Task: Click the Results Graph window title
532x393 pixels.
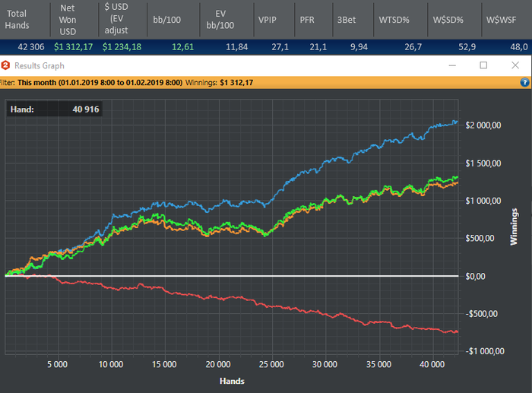Action: click(40, 65)
